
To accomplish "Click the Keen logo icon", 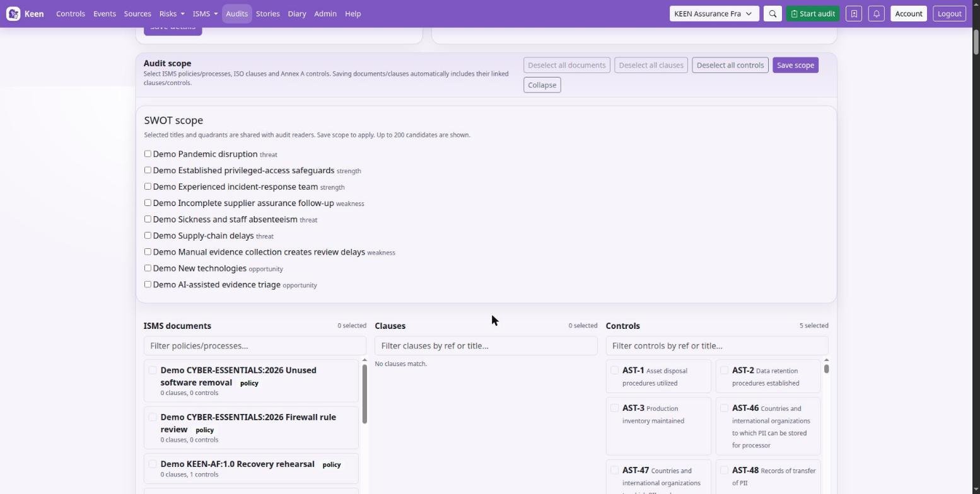I will click(13, 14).
